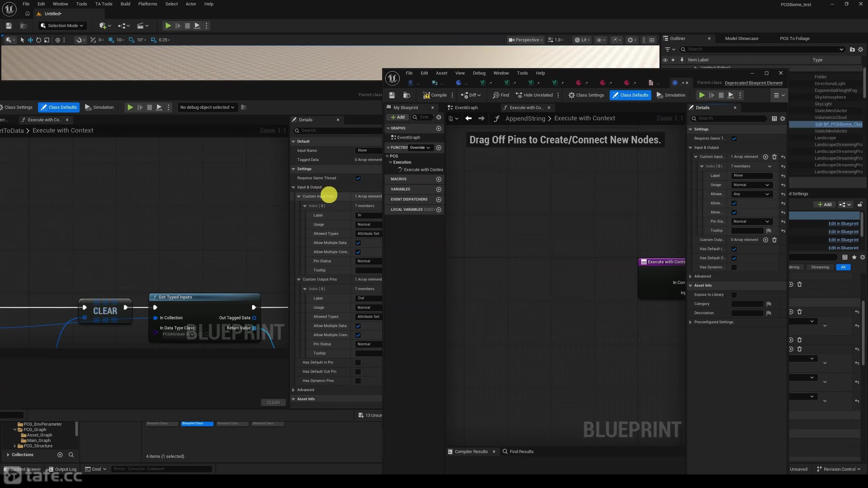
Task: Switch to the EventGraph tab
Action: coord(466,108)
